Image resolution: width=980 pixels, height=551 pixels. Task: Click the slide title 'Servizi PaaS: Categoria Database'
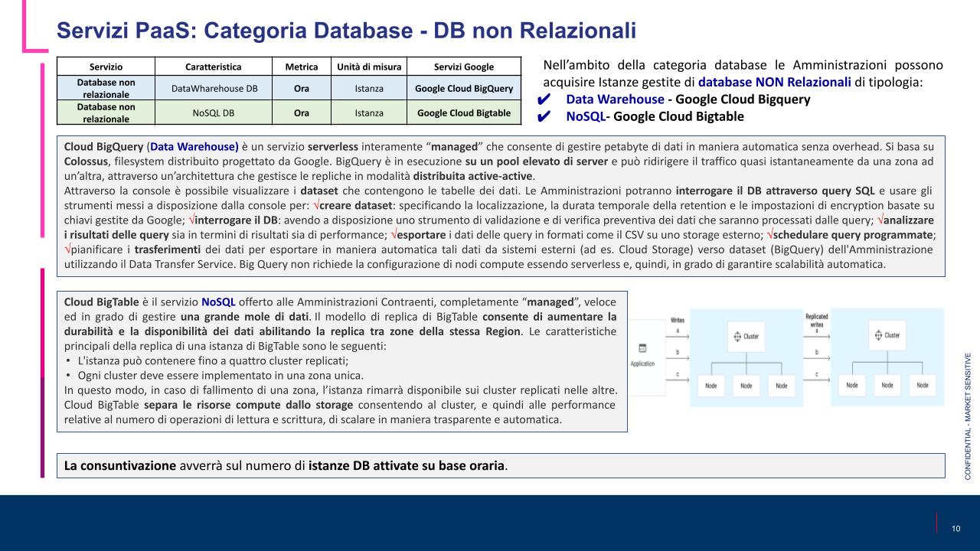point(346,30)
